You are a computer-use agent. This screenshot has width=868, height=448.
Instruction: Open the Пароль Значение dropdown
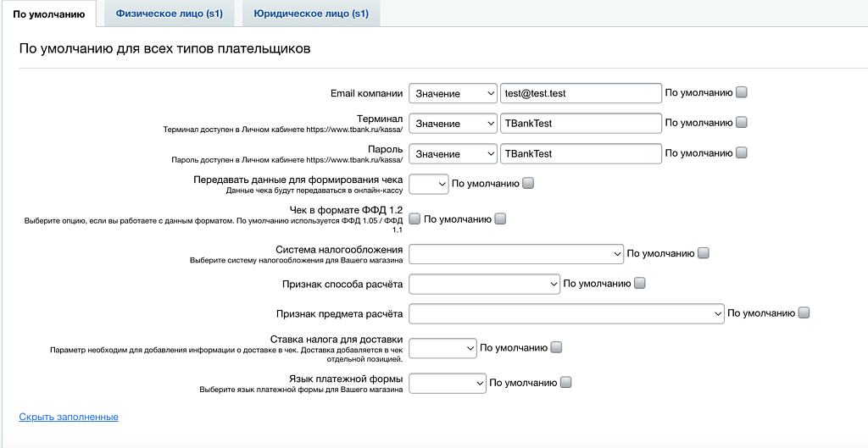click(x=453, y=154)
